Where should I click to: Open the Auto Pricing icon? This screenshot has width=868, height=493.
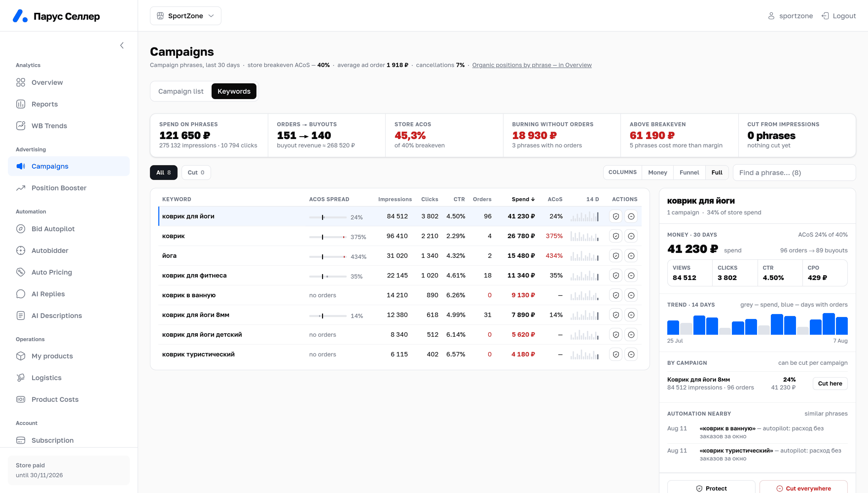[x=21, y=272]
